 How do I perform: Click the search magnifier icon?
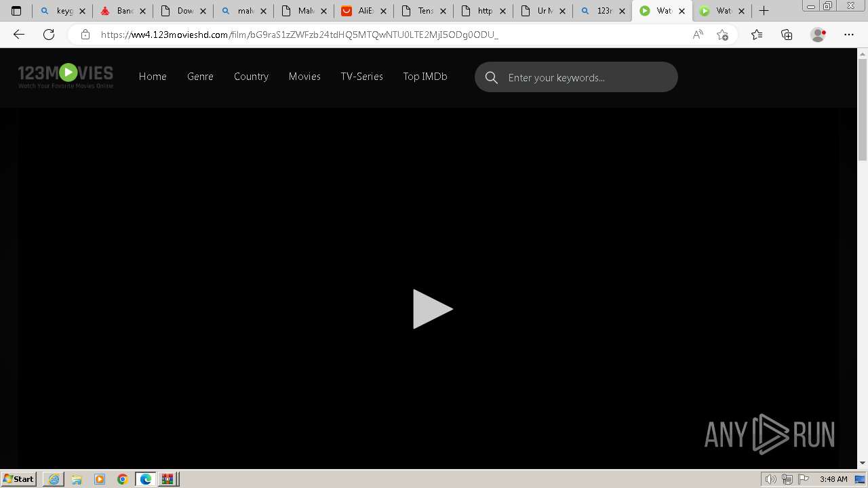click(492, 77)
